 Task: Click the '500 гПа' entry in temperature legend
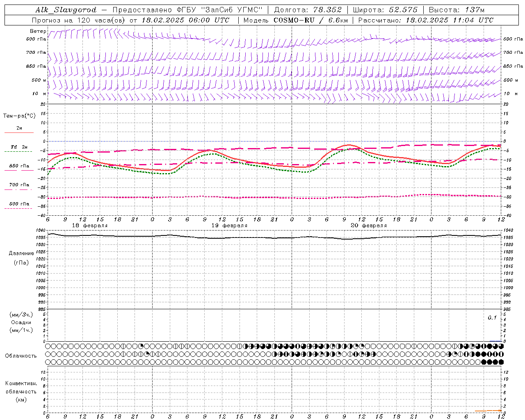19,204
